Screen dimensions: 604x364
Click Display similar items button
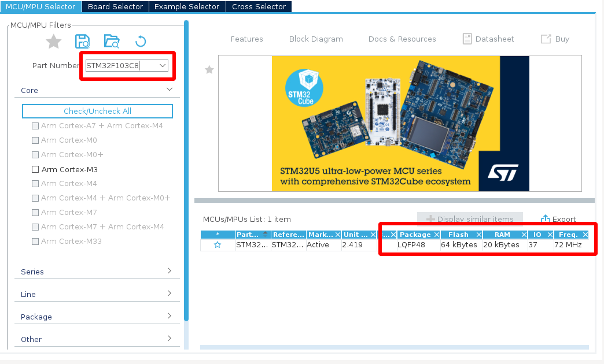(x=470, y=219)
